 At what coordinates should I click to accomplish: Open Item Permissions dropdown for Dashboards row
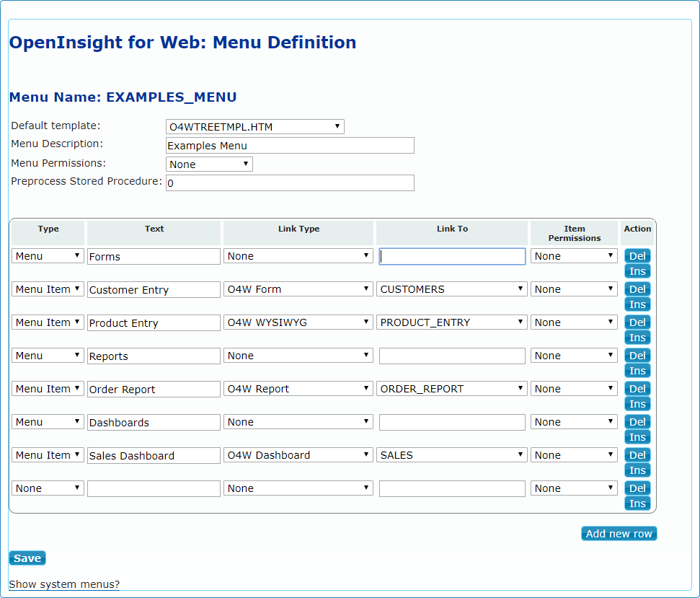pyautogui.click(x=574, y=422)
